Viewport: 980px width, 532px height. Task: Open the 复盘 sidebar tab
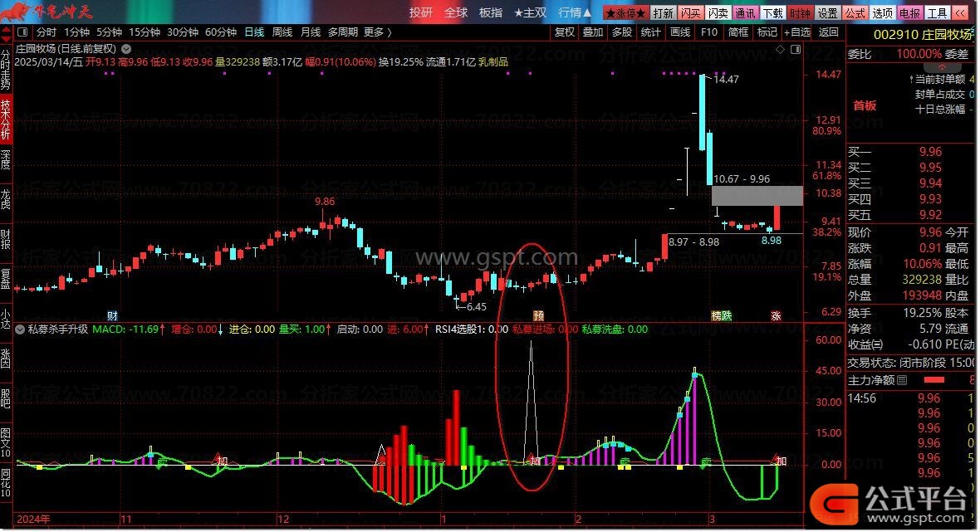pyautogui.click(x=6, y=279)
